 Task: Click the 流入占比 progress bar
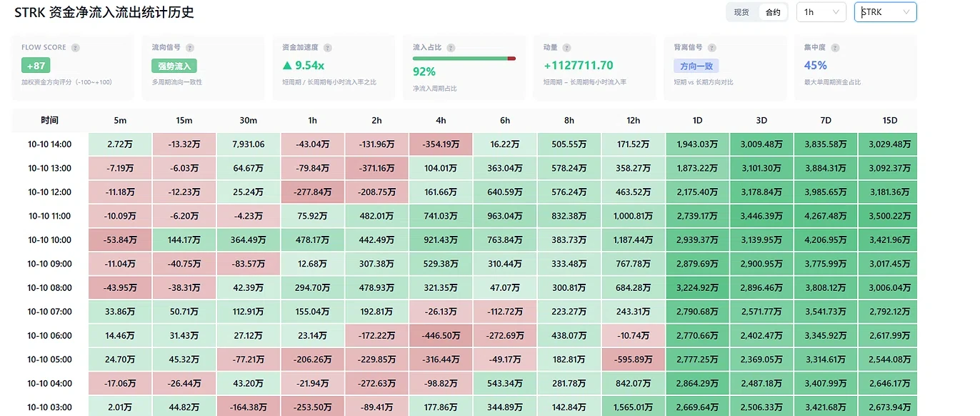(x=464, y=59)
